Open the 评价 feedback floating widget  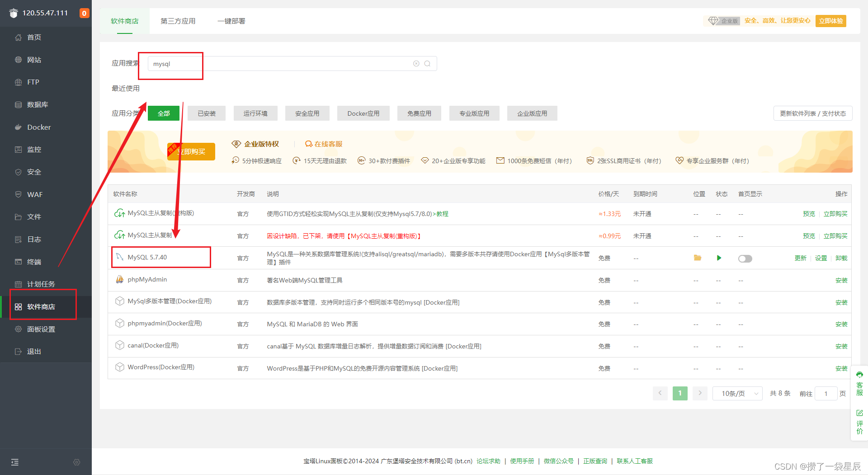859,422
